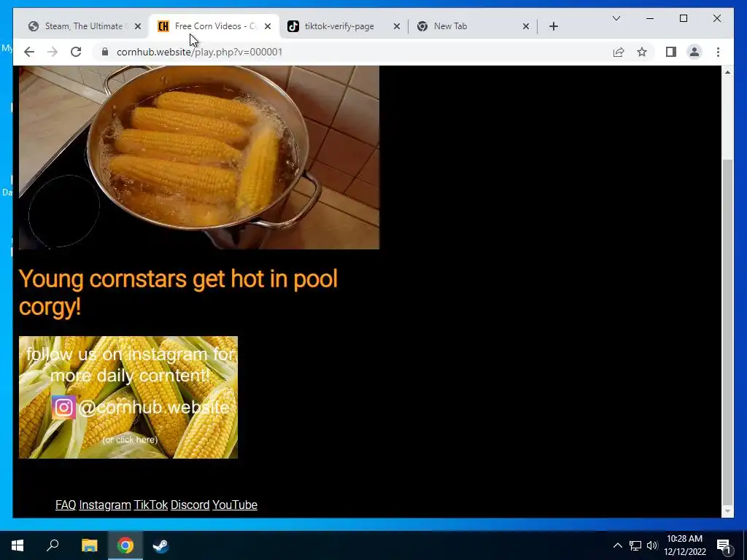The width and height of the screenshot is (747, 560).
Task: Close the Steam, The Ultimate tab
Action: tap(138, 26)
